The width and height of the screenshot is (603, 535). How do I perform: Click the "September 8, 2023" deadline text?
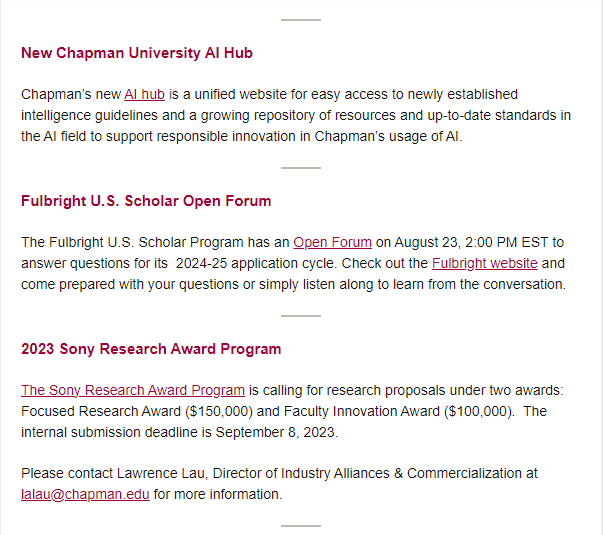tap(277, 432)
